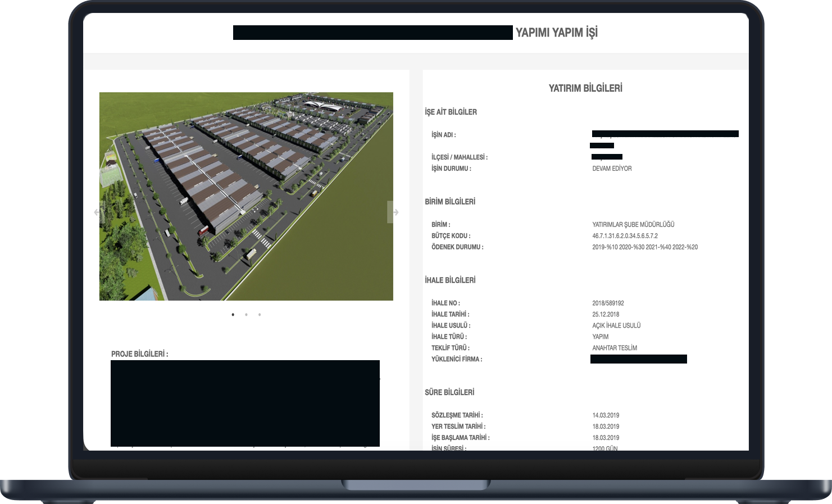
Task: Click the YAPIMI YAPIM İŞİ page title
Action: point(556,33)
